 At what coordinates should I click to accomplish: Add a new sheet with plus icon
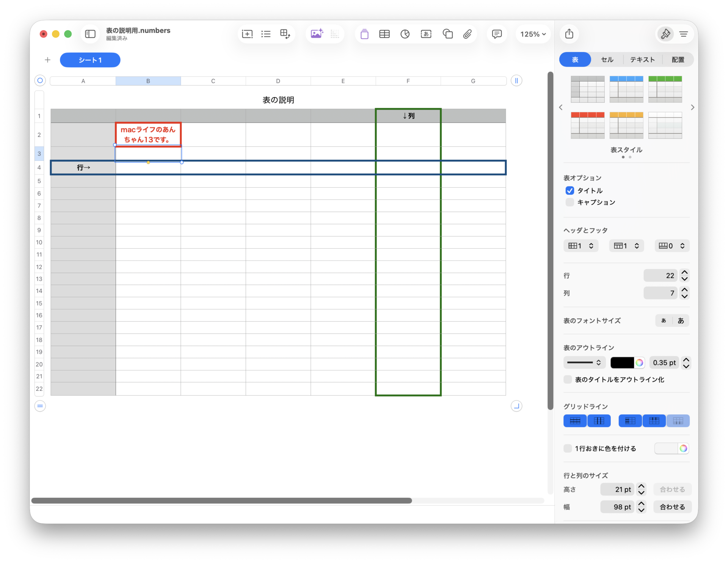coord(47,60)
